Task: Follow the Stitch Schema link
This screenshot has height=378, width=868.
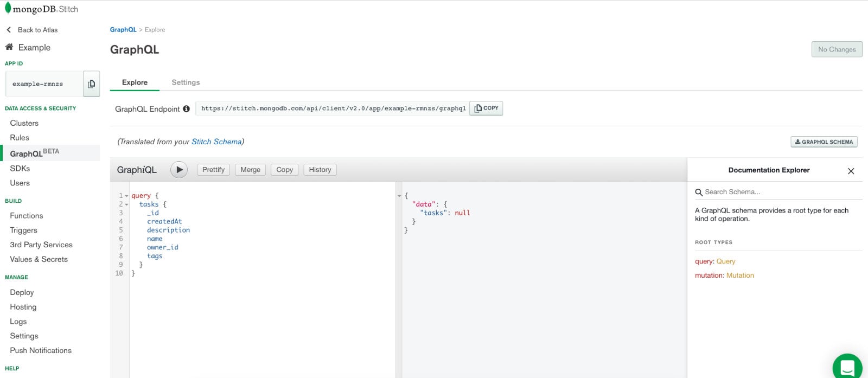Action: (216, 142)
